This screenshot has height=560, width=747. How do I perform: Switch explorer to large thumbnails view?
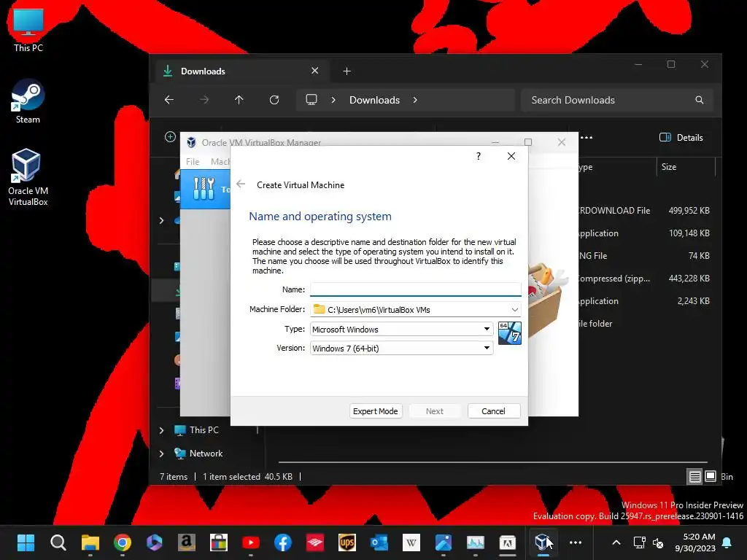[x=711, y=476]
